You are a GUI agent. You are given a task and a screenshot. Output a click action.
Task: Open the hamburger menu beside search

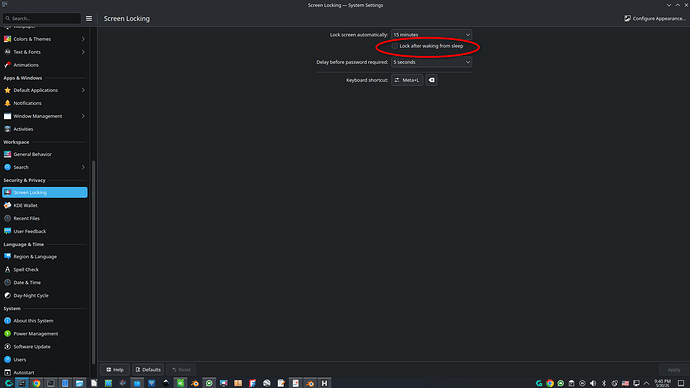click(89, 18)
